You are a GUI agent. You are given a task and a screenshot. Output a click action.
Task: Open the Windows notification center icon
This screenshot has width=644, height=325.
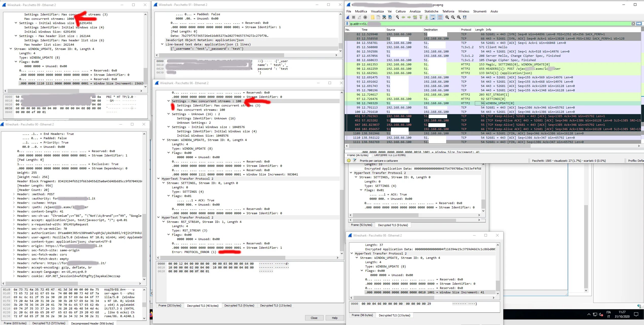[x=636, y=314]
